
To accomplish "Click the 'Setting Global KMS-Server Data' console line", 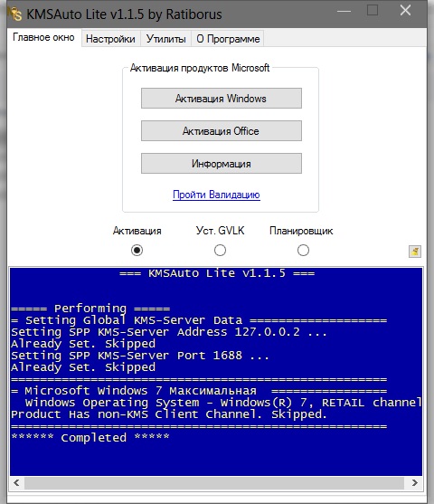I will [199, 320].
